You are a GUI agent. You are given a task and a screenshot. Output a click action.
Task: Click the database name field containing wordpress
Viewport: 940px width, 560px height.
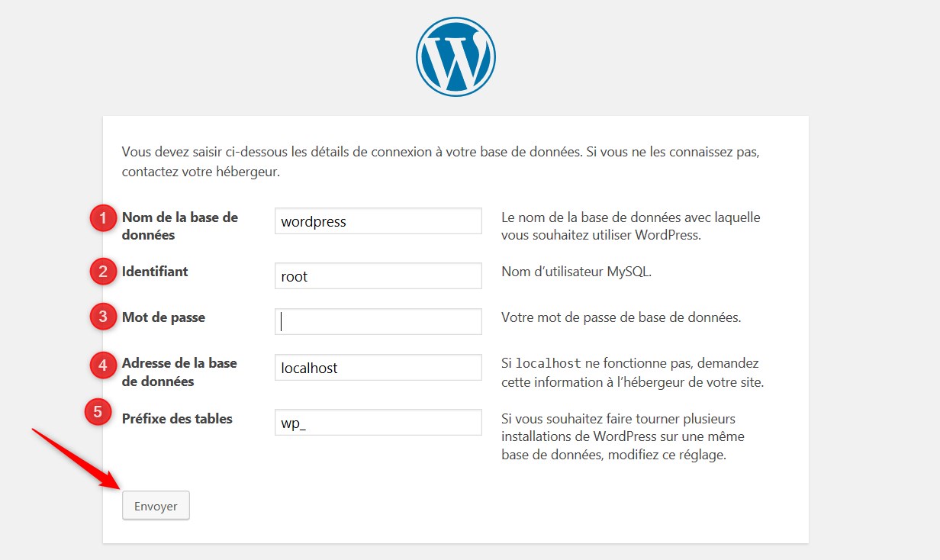click(x=378, y=221)
